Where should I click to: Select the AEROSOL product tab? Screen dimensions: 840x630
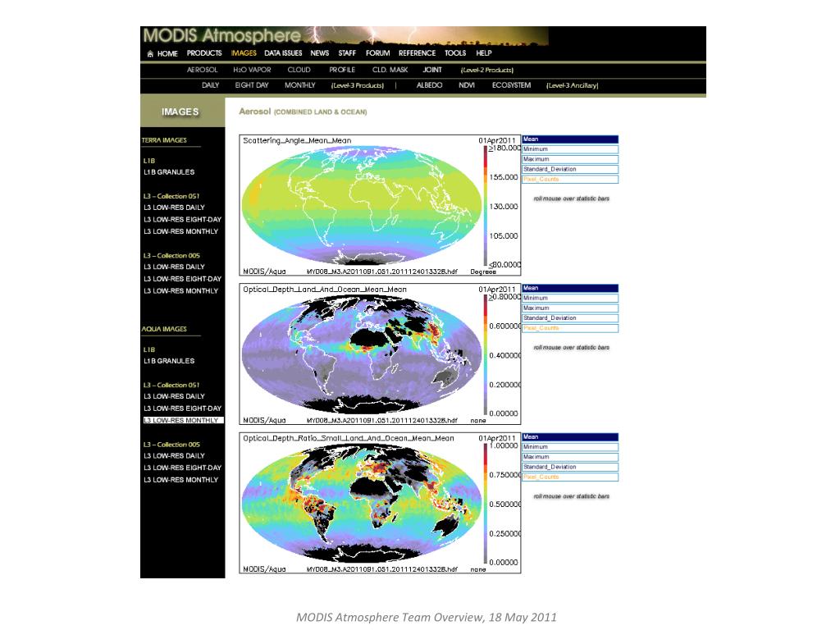[x=202, y=70]
